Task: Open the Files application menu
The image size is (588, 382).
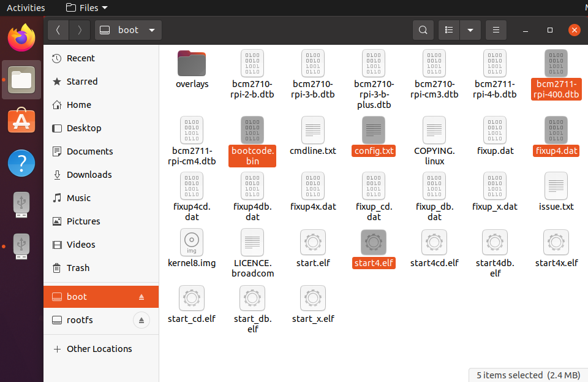Action: coord(86,7)
